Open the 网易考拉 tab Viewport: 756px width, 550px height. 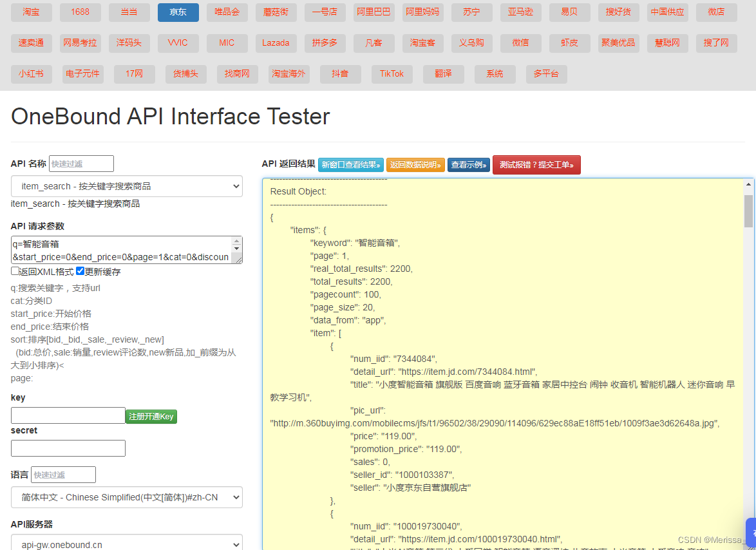click(80, 43)
